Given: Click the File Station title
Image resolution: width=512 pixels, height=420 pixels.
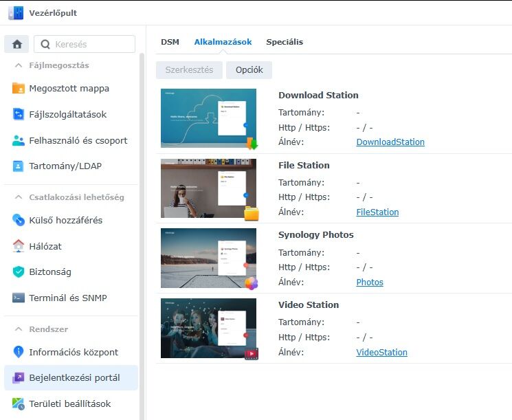Looking at the screenshot, I should (304, 165).
